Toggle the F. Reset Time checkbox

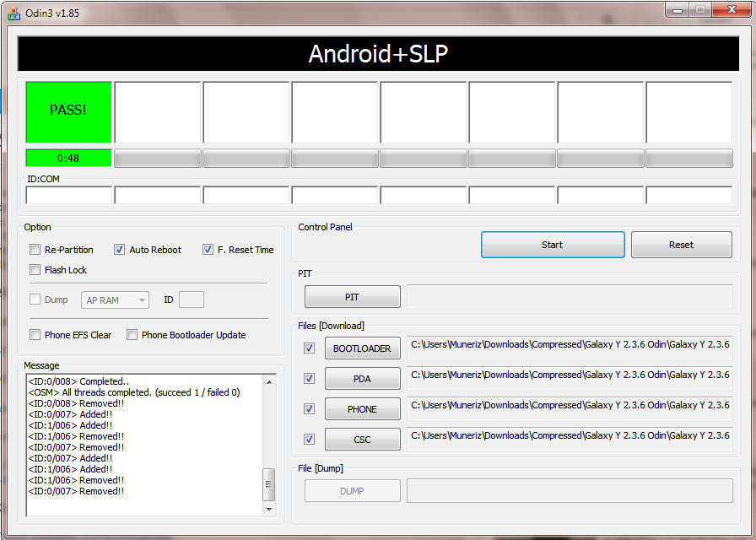tap(208, 249)
